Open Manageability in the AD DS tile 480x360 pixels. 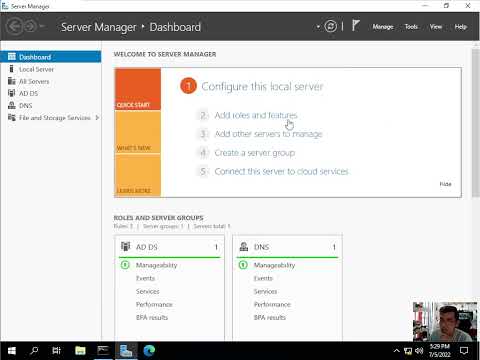point(157,265)
